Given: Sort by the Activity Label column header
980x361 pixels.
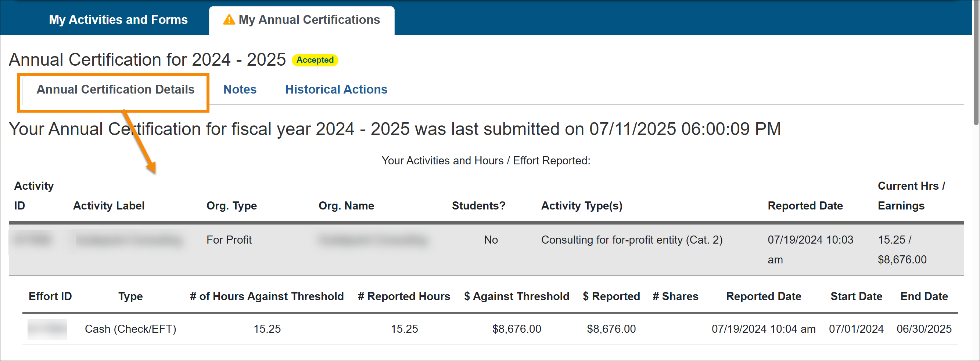Looking at the screenshot, I should pos(108,205).
